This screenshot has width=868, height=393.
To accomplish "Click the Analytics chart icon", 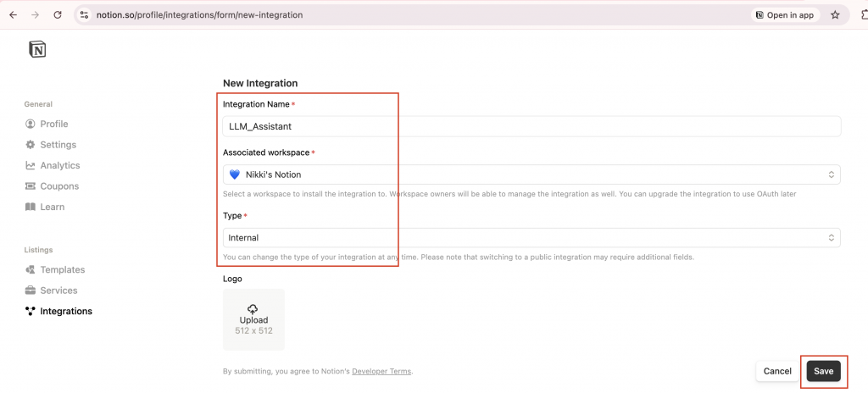I will click(30, 165).
